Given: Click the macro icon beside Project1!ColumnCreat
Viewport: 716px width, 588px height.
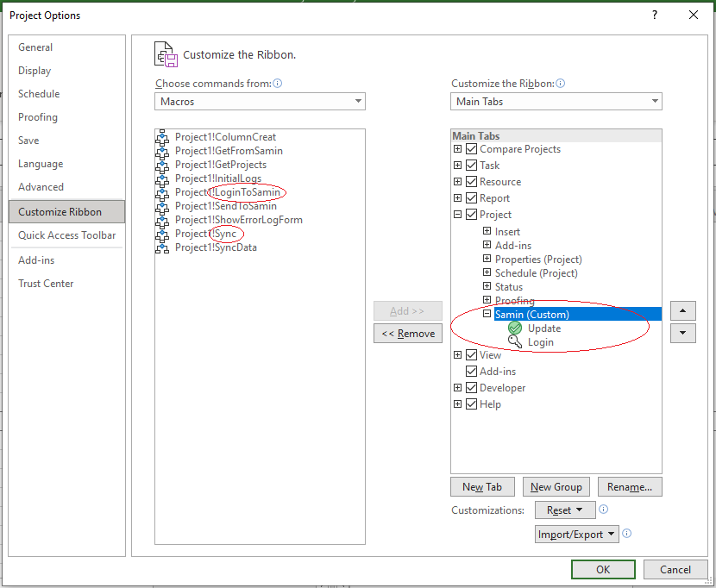Looking at the screenshot, I should pyautogui.click(x=162, y=137).
